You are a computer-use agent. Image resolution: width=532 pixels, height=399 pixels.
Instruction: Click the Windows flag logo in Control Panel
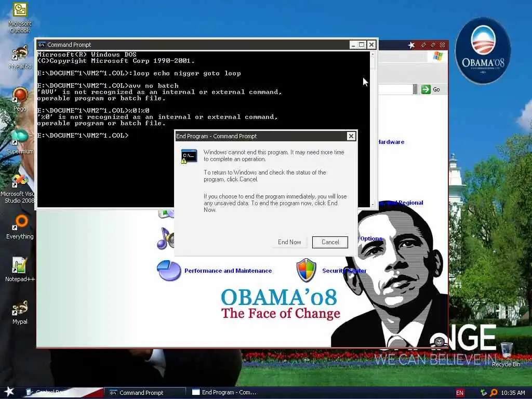[437, 56]
